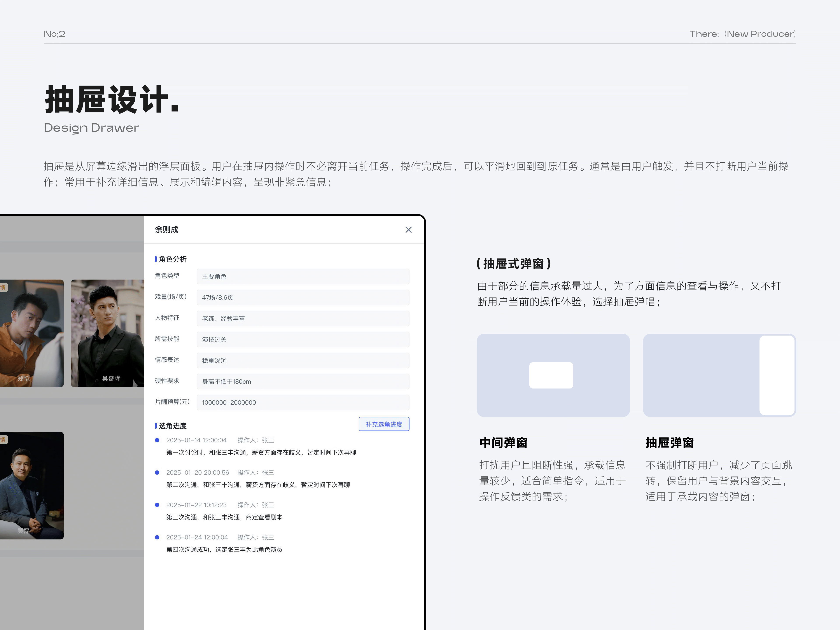The image size is (840, 630).
Task: Click the 余则成 drawer title
Action: [x=166, y=229]
